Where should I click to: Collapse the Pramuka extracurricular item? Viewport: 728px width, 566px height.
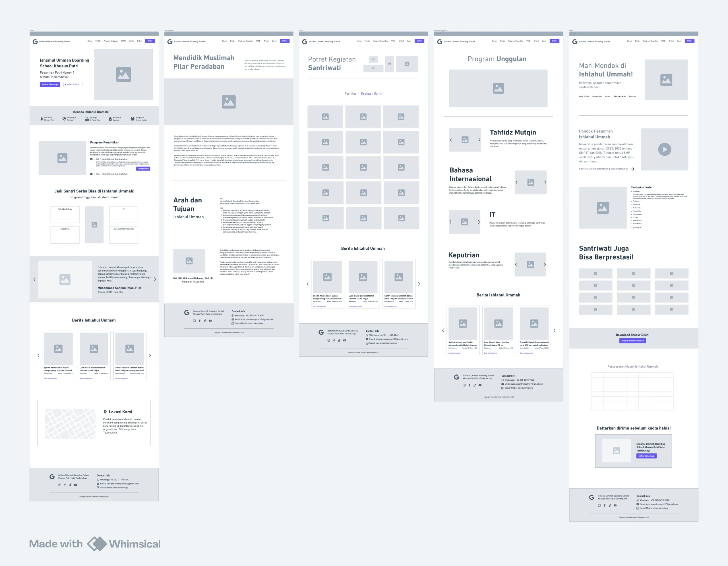click(x=631, y=192)
